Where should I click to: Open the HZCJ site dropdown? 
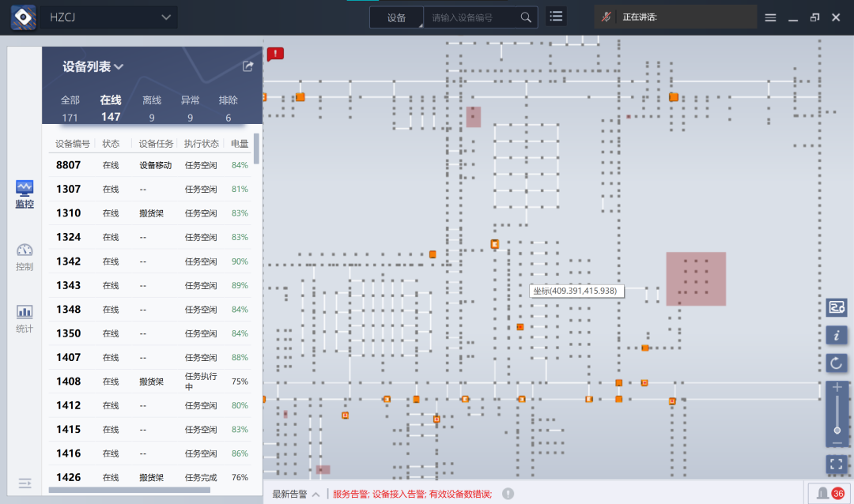click(x=109, y=17)
